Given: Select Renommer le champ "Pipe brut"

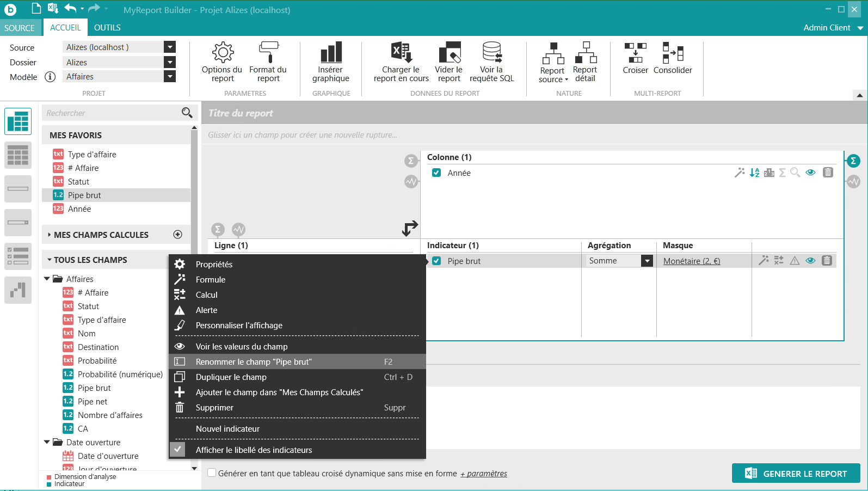Looking at the screenshot, I should (x=254, y=362).
